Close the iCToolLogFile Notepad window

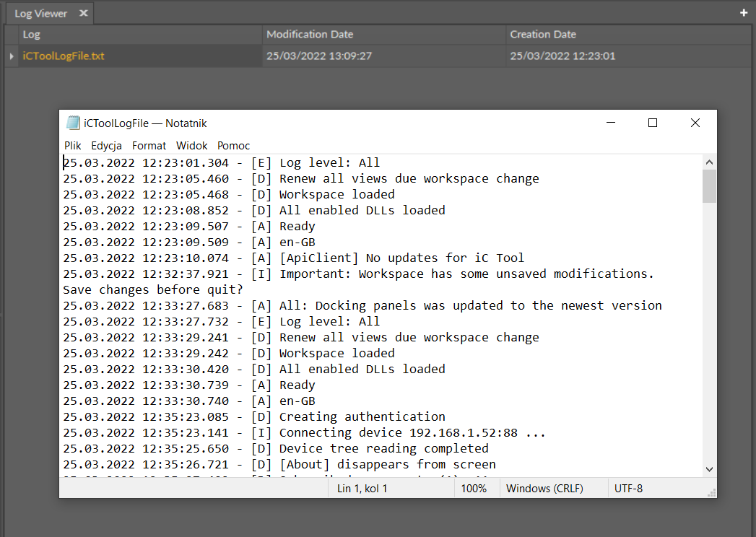click(x=695, y=123)
